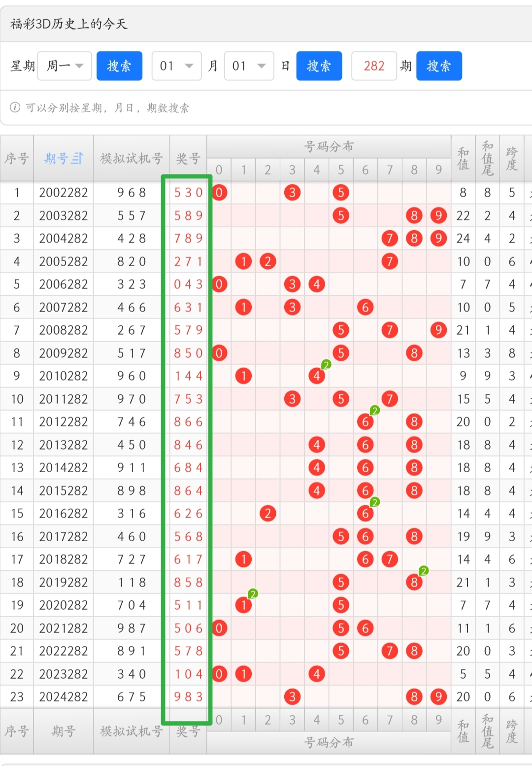Click the 福彩3D历史上的今天 title
Screen dimensions: 532x766
coord(69,24)
